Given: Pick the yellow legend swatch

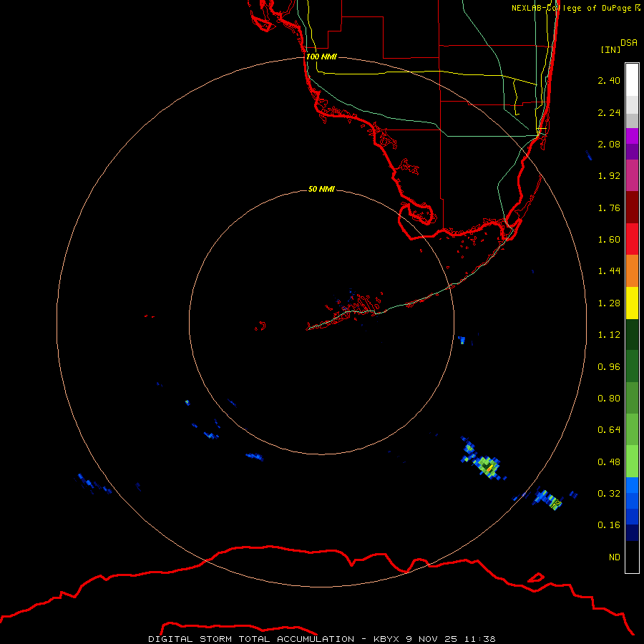Looking at the screenshot, I should click(632, 303).
